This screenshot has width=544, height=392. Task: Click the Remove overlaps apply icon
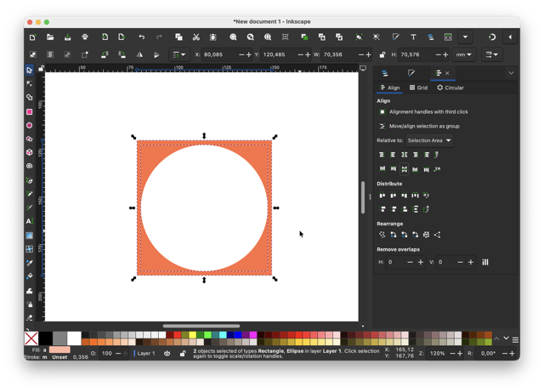485,262
